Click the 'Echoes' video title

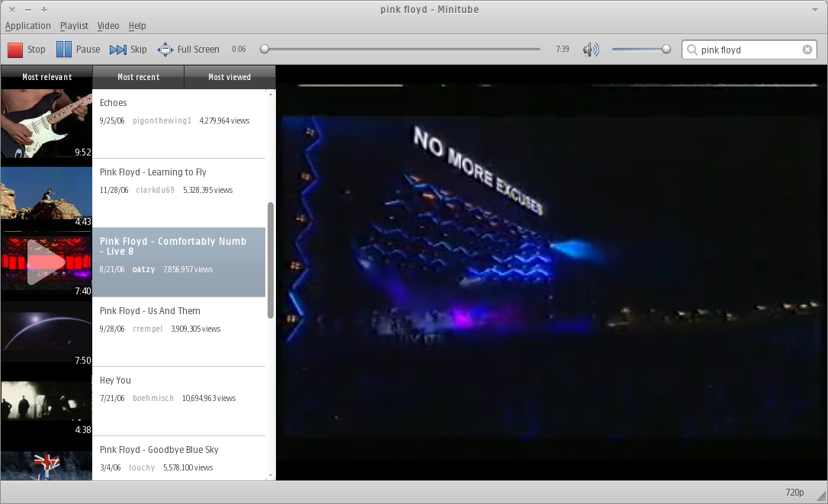(113, 103)
